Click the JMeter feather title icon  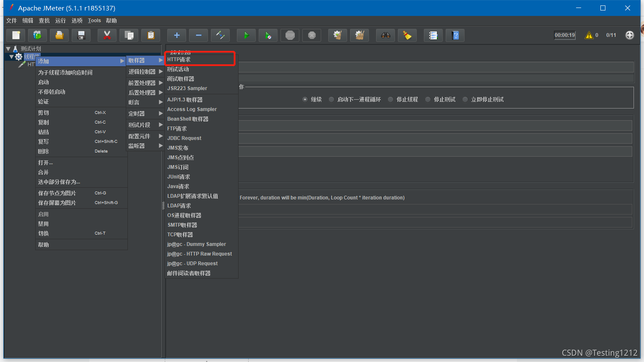11,8
